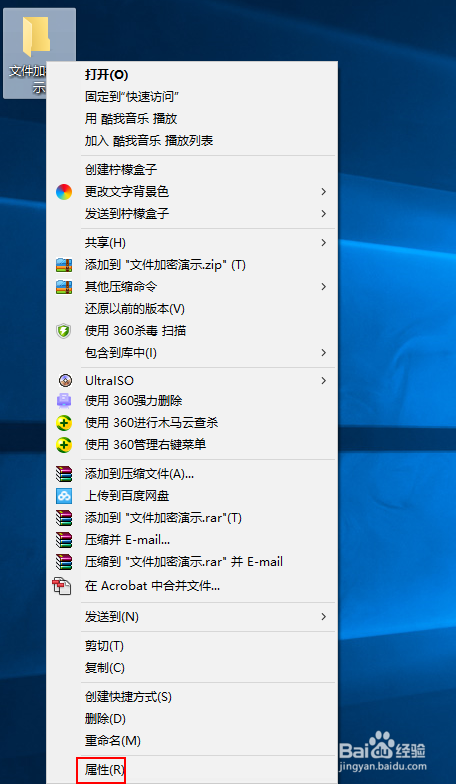
Task: Click the green plus icon beside 使用 360进行木马云查杀
Action: coord(64,423)
